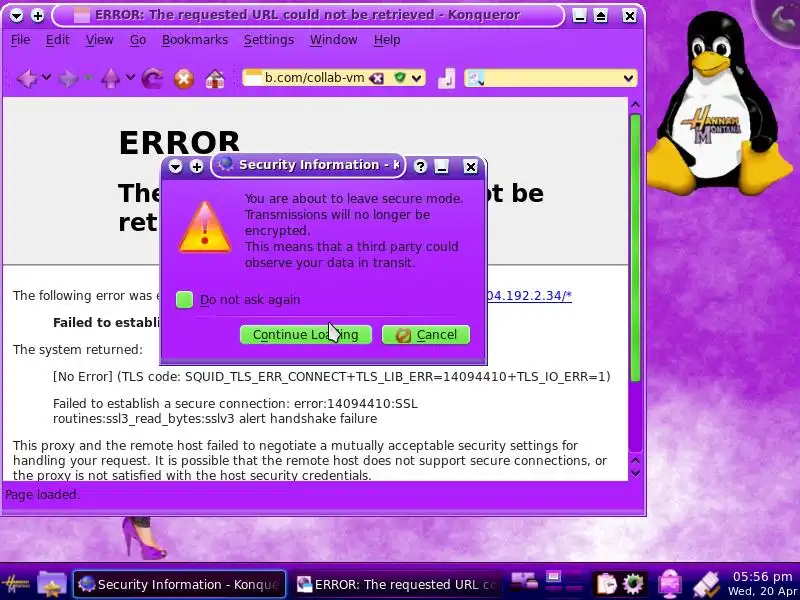Click the Cancel button in security dialog

pyautogui.click(x=426, y=335)
